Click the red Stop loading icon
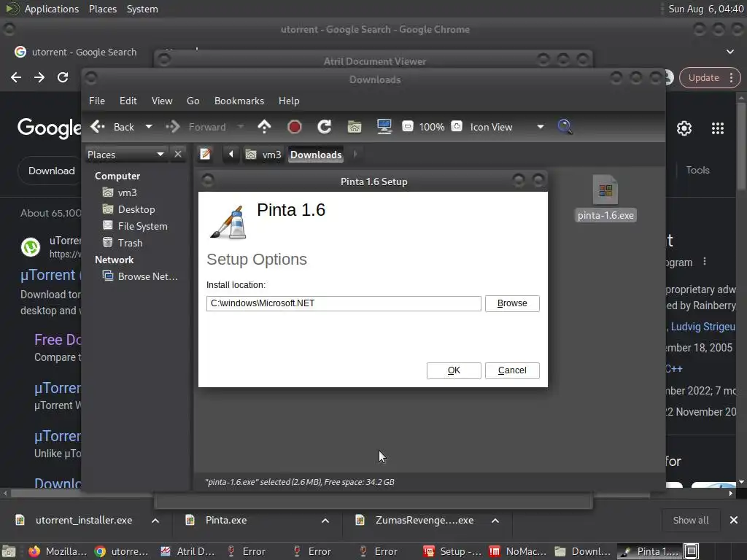The image size is (747, 560). pos(295,127)
